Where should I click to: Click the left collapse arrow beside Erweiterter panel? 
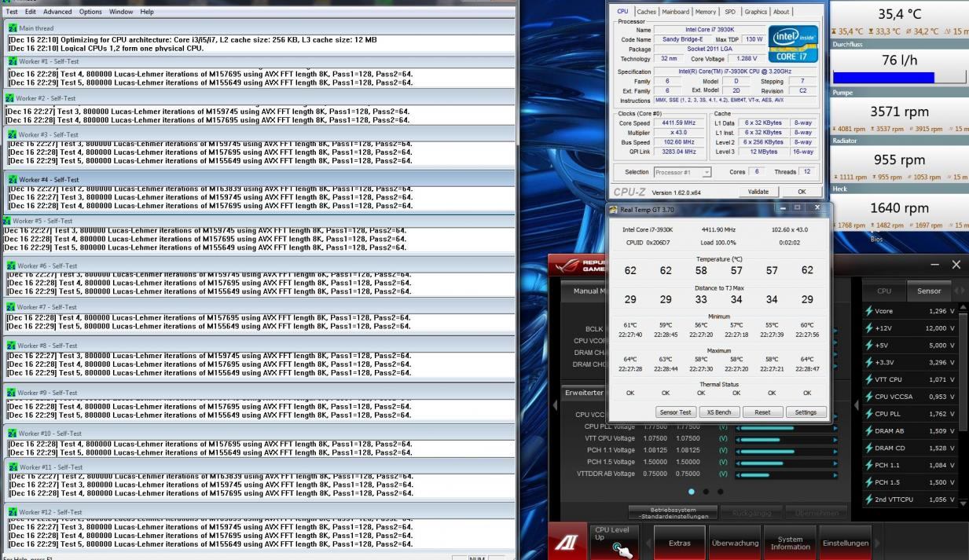point(556,405)
